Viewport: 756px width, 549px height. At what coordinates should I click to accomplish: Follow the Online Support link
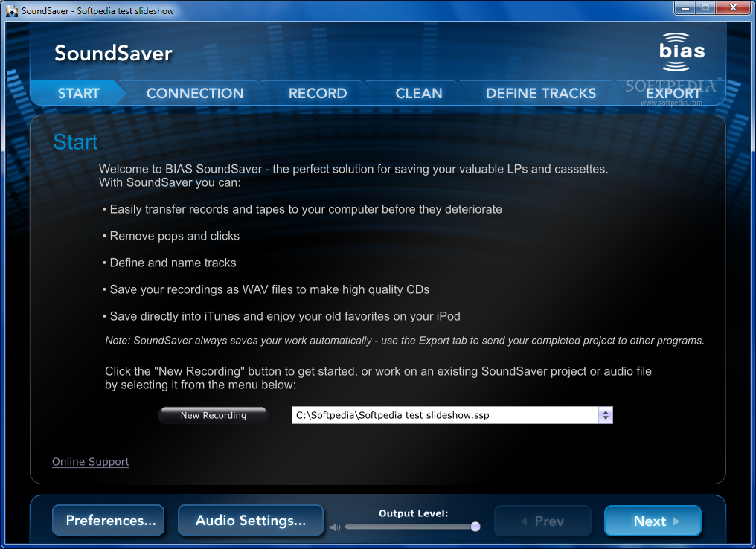tap(91, 462)
